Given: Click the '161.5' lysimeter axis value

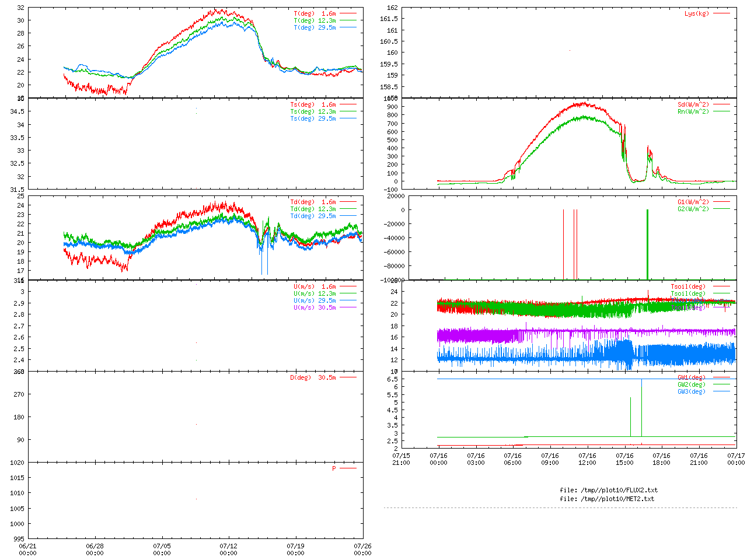Looking at the screenshot, I should tap(389, 19).
